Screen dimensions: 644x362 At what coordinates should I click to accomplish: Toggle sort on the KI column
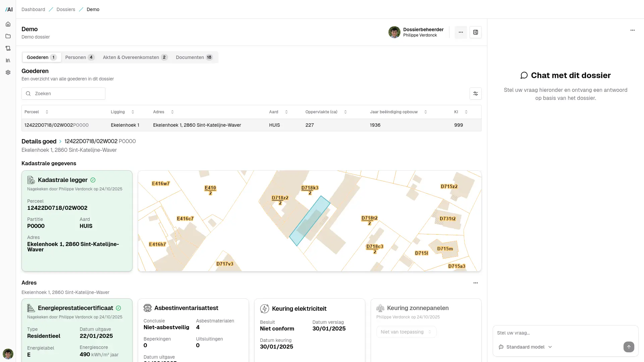coord(467,112)
